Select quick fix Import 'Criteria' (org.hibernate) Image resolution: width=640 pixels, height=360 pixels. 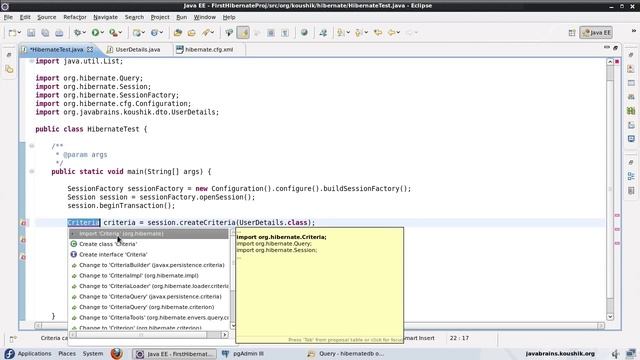149,233
